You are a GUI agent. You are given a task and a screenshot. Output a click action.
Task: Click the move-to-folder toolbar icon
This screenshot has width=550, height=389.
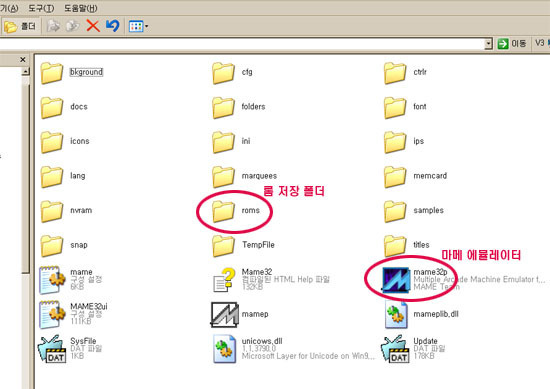[x=53, y=26]
